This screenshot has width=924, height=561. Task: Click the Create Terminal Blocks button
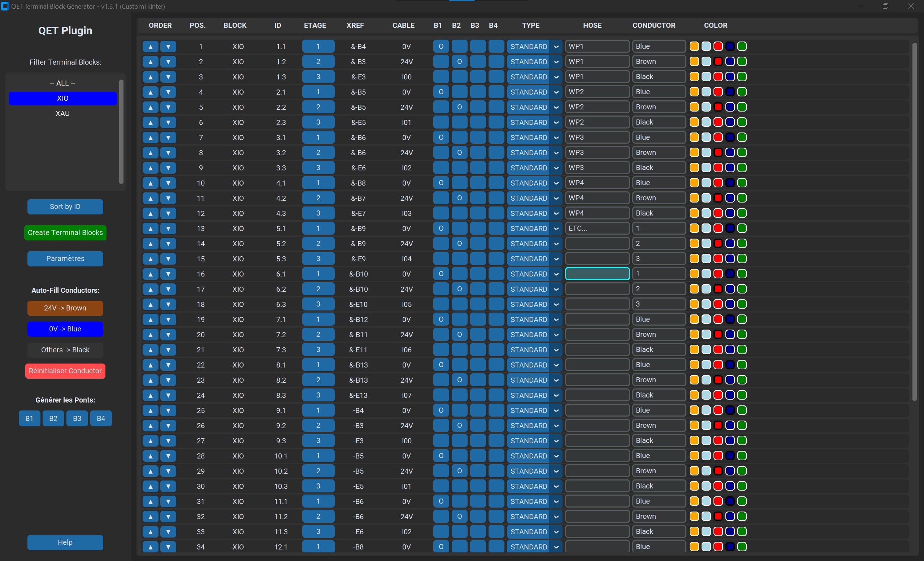tap(65, 232)
